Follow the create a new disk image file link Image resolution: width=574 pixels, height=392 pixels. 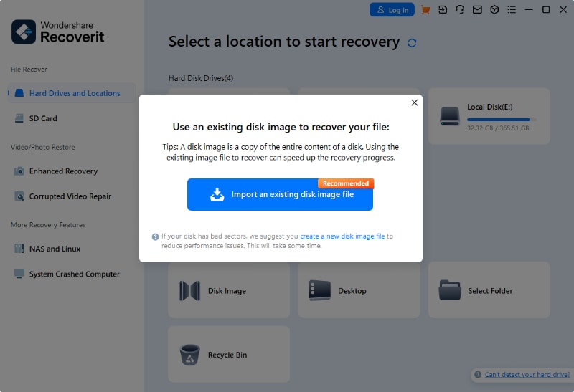click(x=342, y=236)
